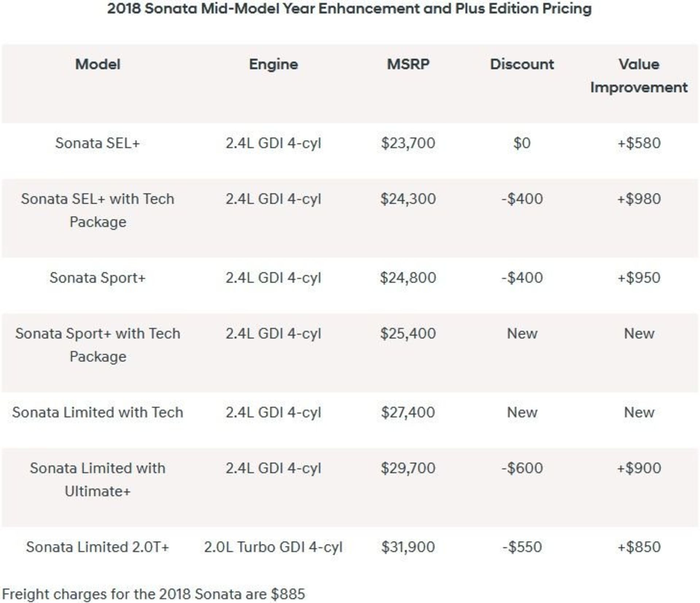Select the Sonata SEL+ with Tech Package cell
Image resolution: width=700 pixels, height=603 pixels.
pyautogui.click(x=98, y=210)
